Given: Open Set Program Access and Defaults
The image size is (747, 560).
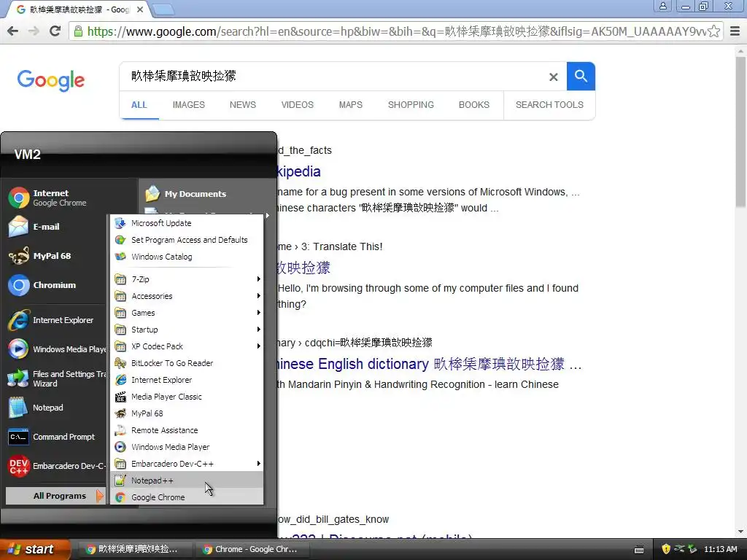Looking at the screenshot, I should coord(187,240).
